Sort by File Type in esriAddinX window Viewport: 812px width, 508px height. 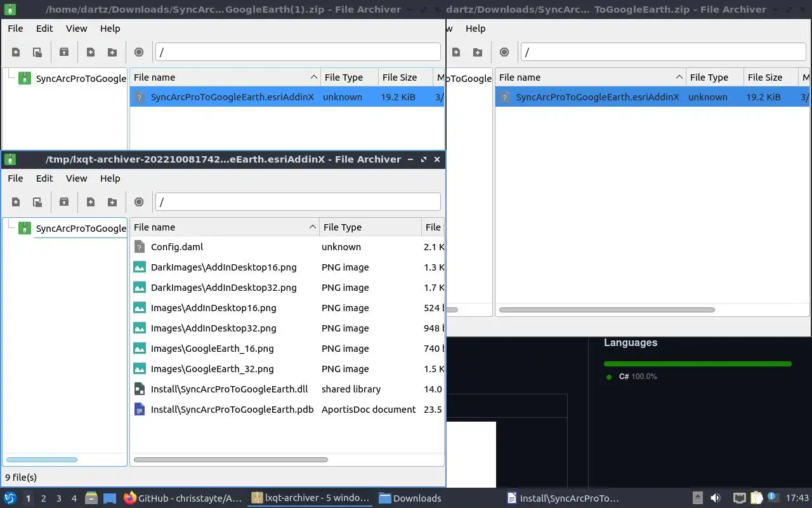[x=370, y=227]
